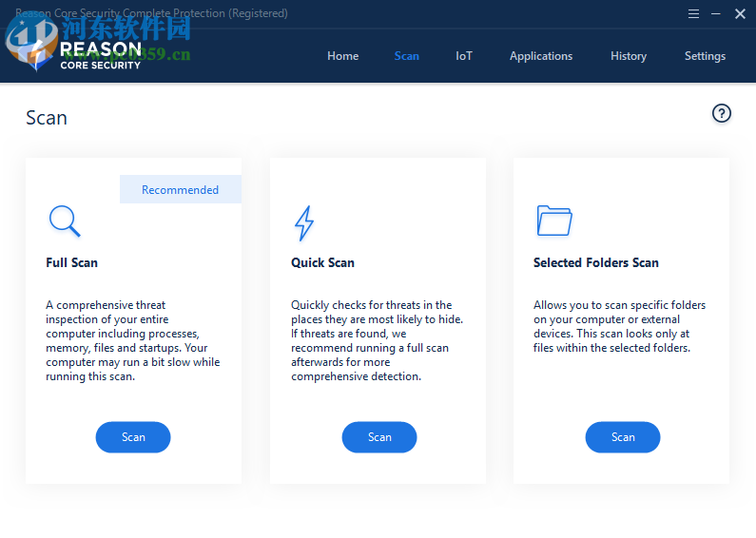The width and height of the screenshot is (756, 538).
Task: Click the Selected Folders Scan folder icon
Action: point(554,221)
